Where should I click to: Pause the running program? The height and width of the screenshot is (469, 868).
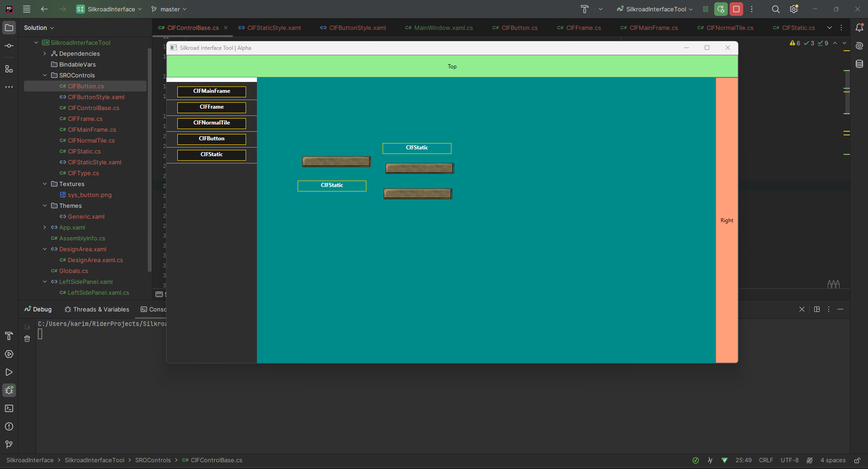coord(706,9)
